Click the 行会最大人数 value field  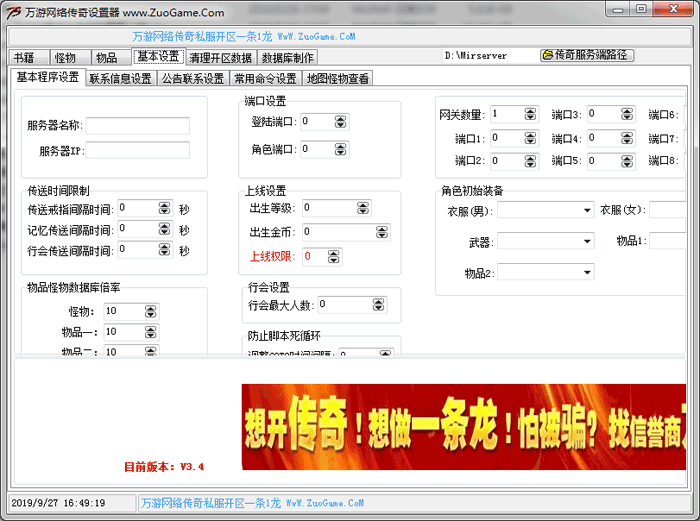[x=346, y=304]
